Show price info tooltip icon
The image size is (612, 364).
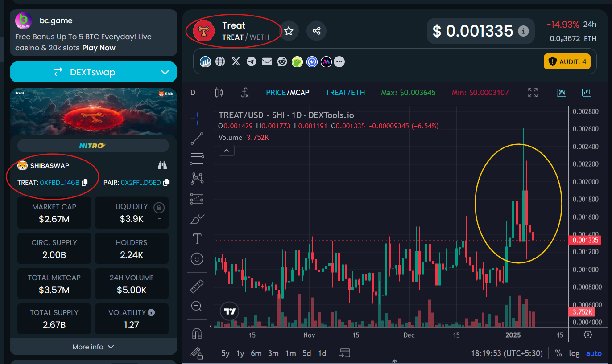click(x=523, y=31)
